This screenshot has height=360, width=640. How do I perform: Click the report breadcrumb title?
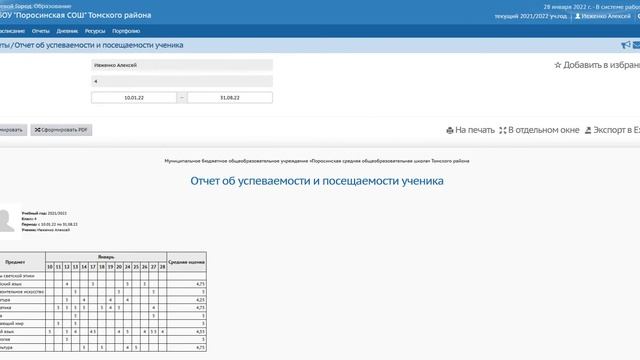(x=99, y=45)
